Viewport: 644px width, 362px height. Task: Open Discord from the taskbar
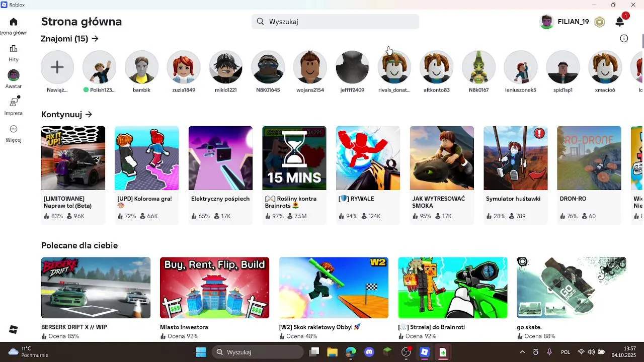(369, 352)
